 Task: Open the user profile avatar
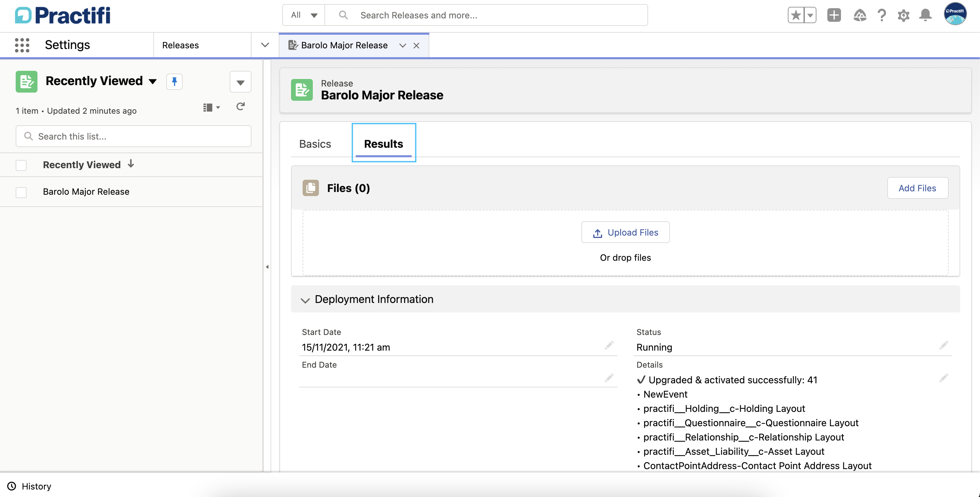pyautogui.click(x=955, y=14)
